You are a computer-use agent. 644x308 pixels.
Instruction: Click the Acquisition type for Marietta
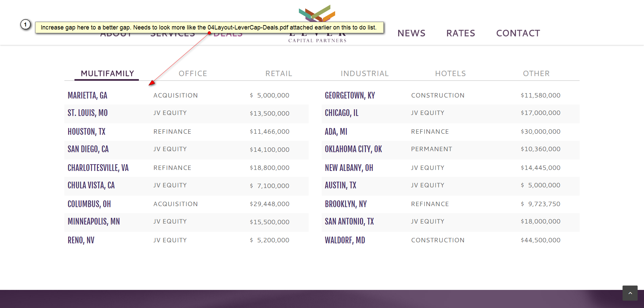[x=176, y=96]
